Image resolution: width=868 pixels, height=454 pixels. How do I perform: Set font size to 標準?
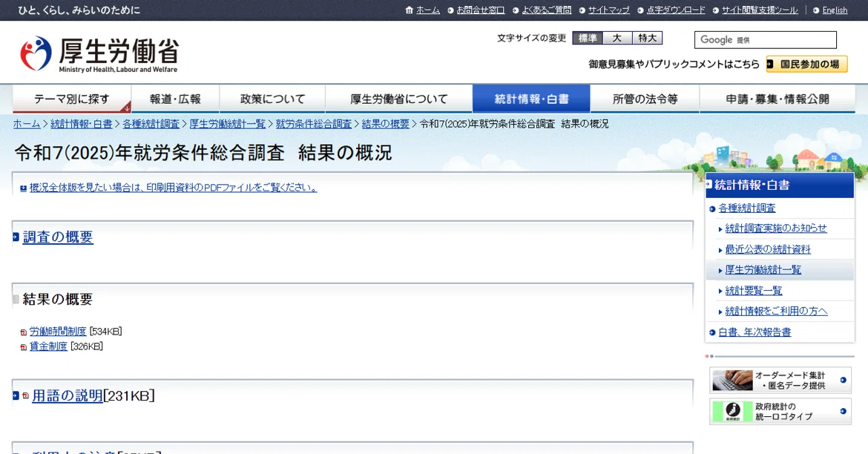(x=588, y=38)
